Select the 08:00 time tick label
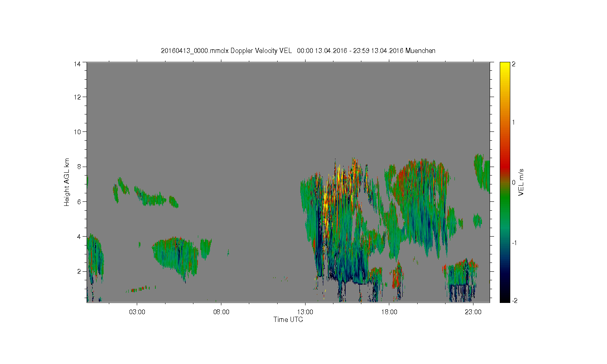 pyautogui.click(x=221, y=312)
